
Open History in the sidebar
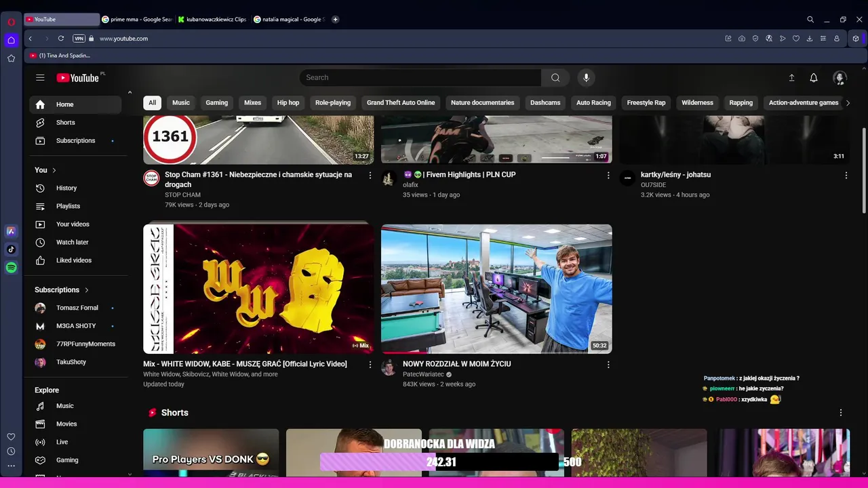(x=75, y=188)
